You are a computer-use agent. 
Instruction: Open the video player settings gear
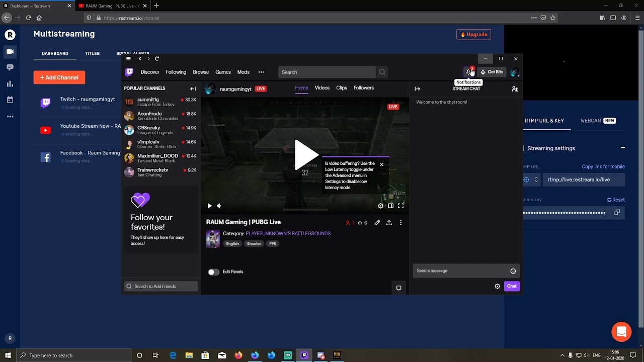[x=381, y=206]
